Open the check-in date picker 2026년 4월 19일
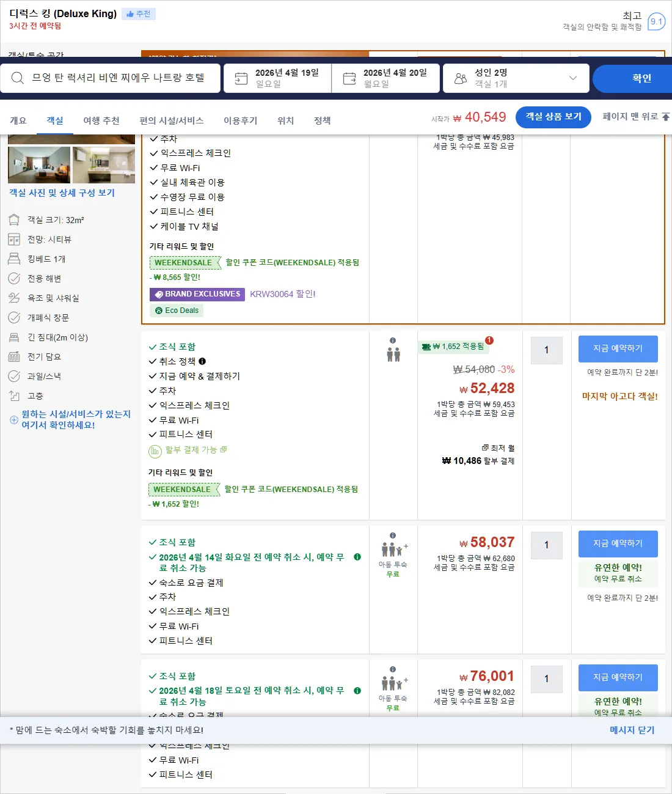Screen dimensions: 672x794 (278, 78)
